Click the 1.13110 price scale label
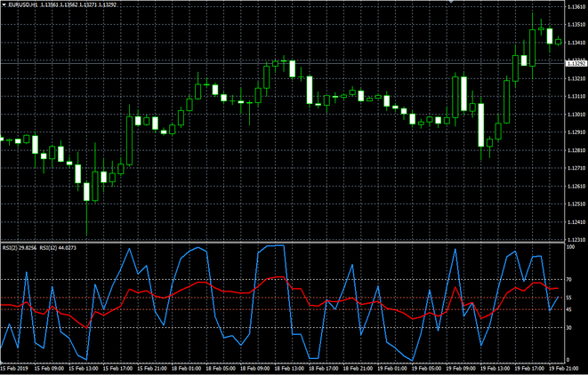Image resolution: width=588 pixels, height=375 pixels. pos(576,97)
